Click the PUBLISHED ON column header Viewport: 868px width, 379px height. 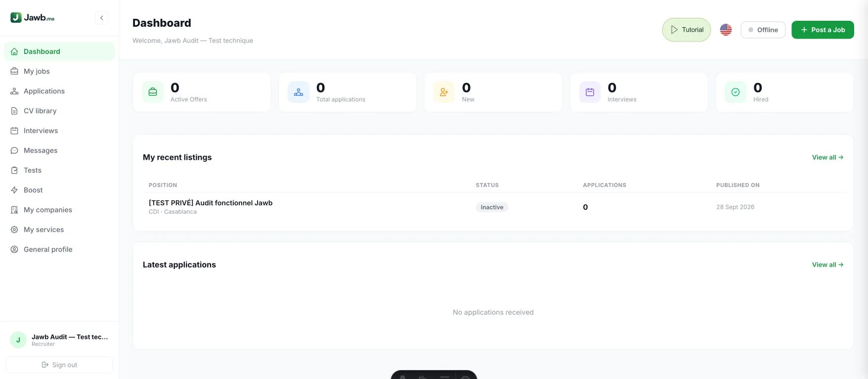738,185
